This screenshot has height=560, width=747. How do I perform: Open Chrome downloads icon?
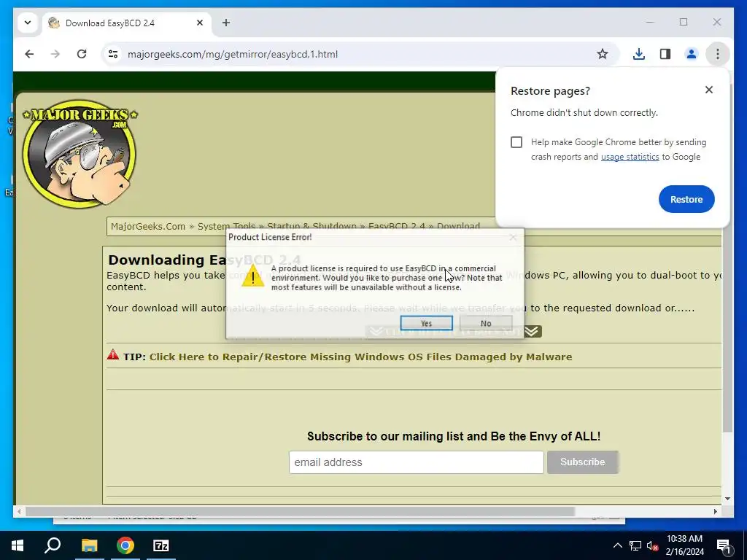pyautogui.click(x=639, y=54)
